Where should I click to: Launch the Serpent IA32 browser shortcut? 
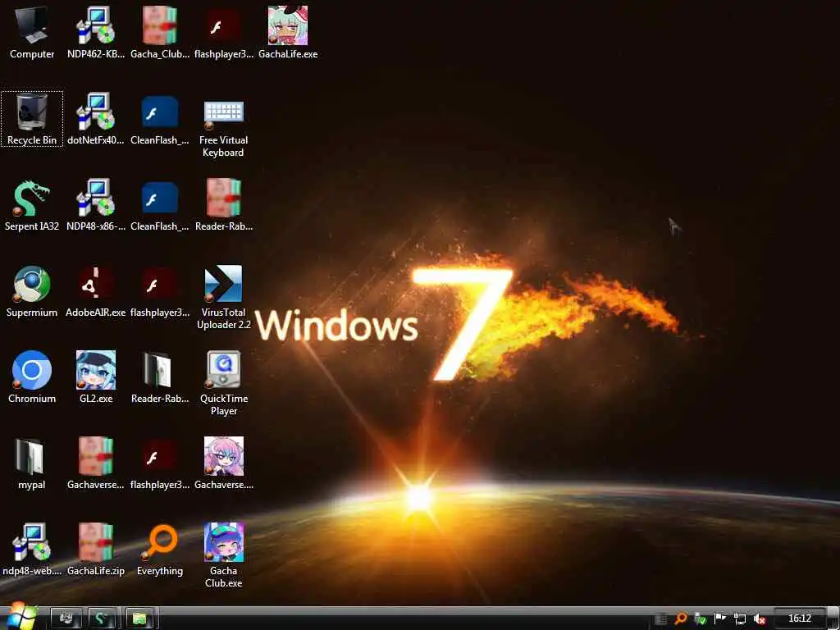click(32, 205)
